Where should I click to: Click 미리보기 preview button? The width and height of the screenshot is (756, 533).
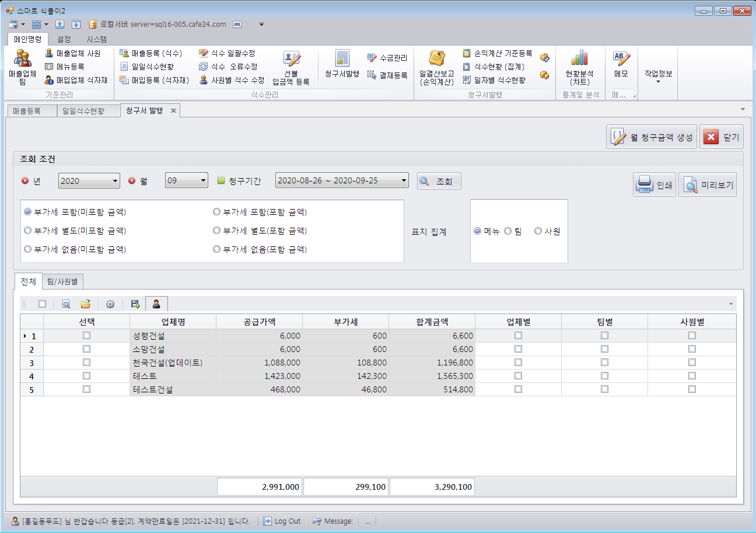pos(707,184)
